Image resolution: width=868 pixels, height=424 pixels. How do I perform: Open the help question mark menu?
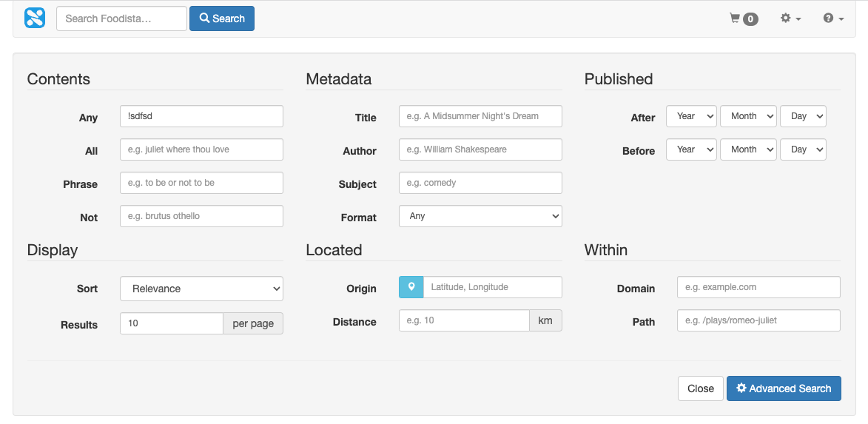pos(833,18)
